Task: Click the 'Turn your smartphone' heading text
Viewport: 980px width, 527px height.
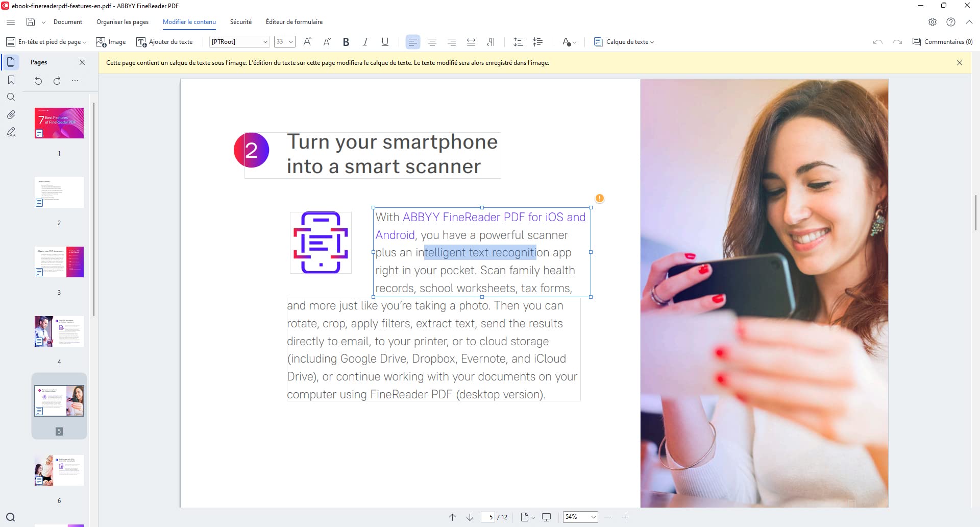Action: 392,142
